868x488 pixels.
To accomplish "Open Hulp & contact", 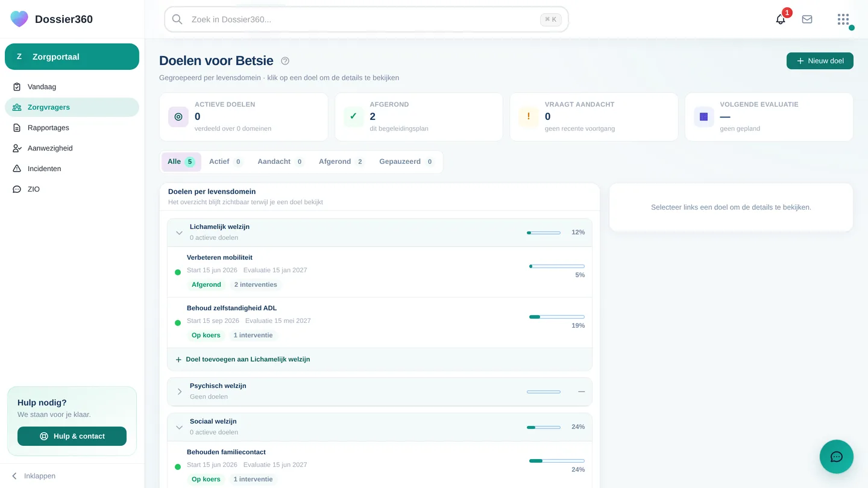I will (x=72, y=436).
